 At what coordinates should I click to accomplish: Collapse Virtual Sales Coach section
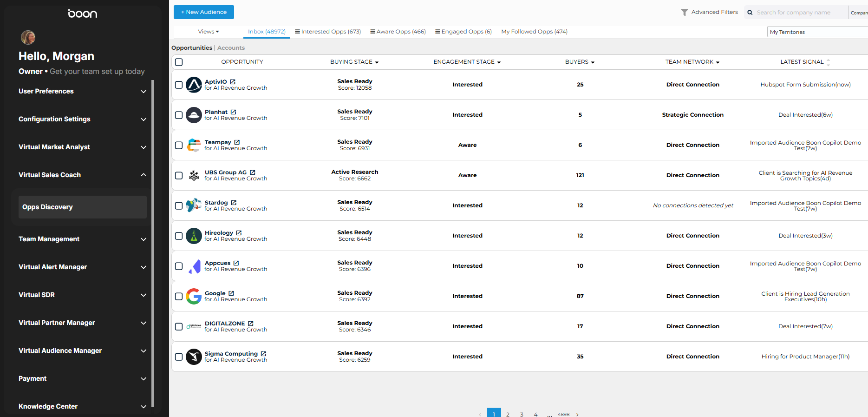pos(82,175)
